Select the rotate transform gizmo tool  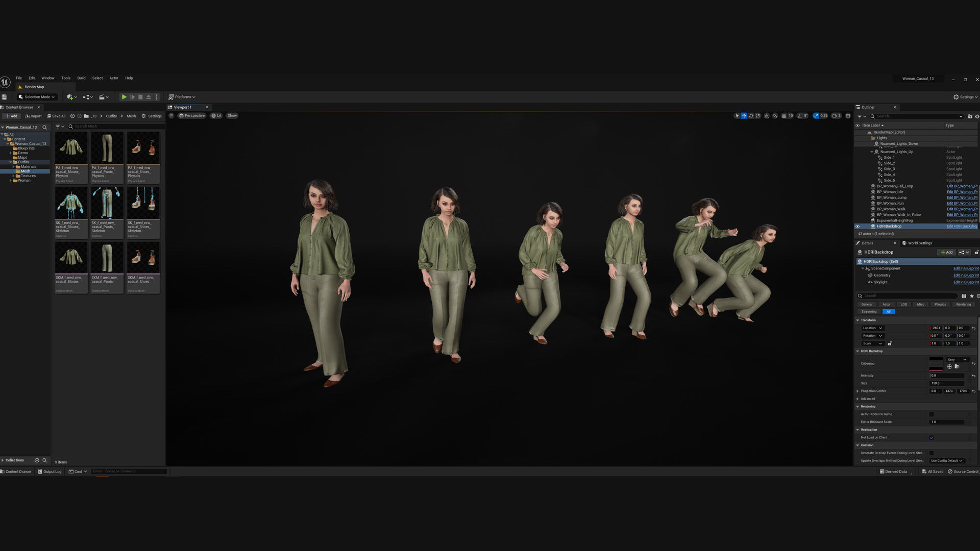[x=751, y=116]
